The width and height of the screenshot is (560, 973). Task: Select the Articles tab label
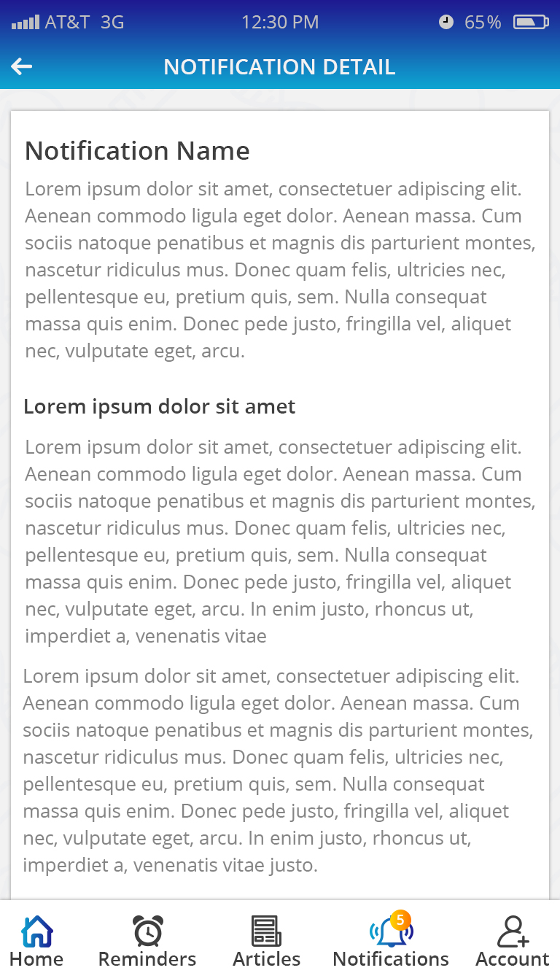pos(266,958)
